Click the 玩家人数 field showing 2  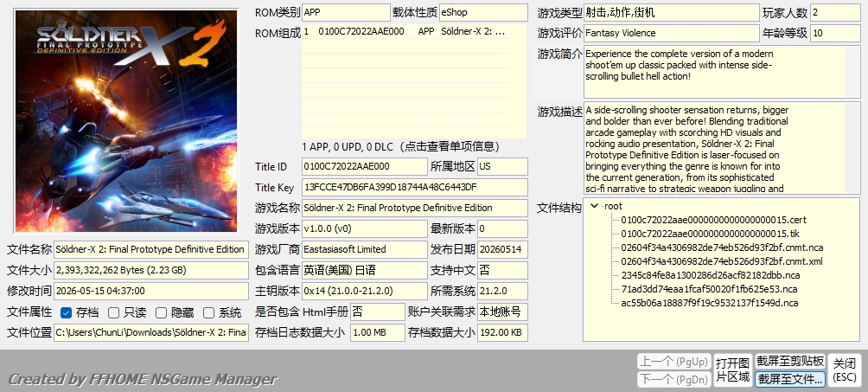835,12
